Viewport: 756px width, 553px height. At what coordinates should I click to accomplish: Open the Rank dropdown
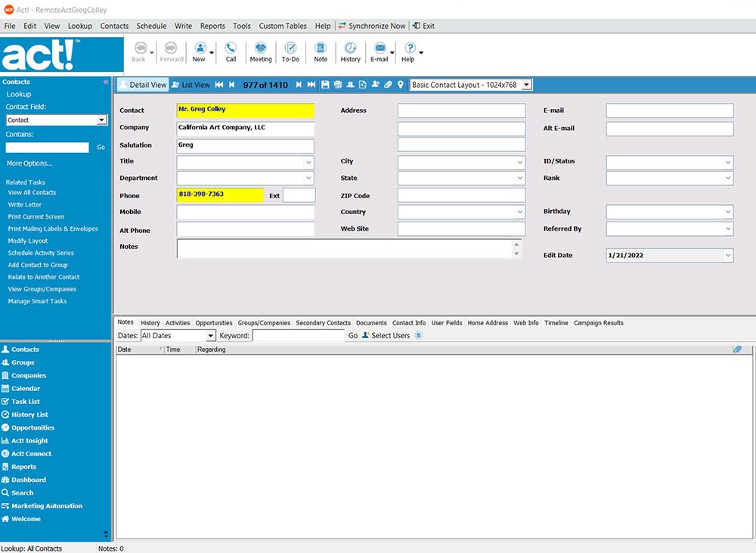[728, 178]
